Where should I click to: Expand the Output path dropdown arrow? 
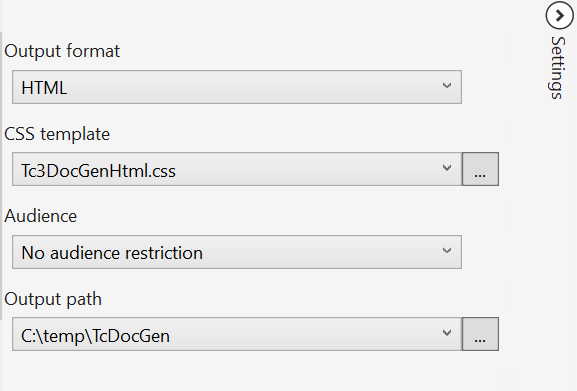[447, 334]
